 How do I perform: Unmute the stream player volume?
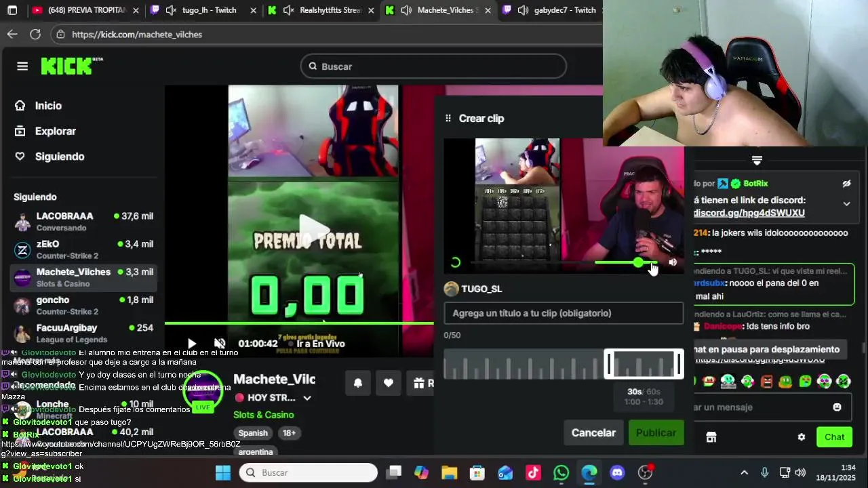coord(220,344)
